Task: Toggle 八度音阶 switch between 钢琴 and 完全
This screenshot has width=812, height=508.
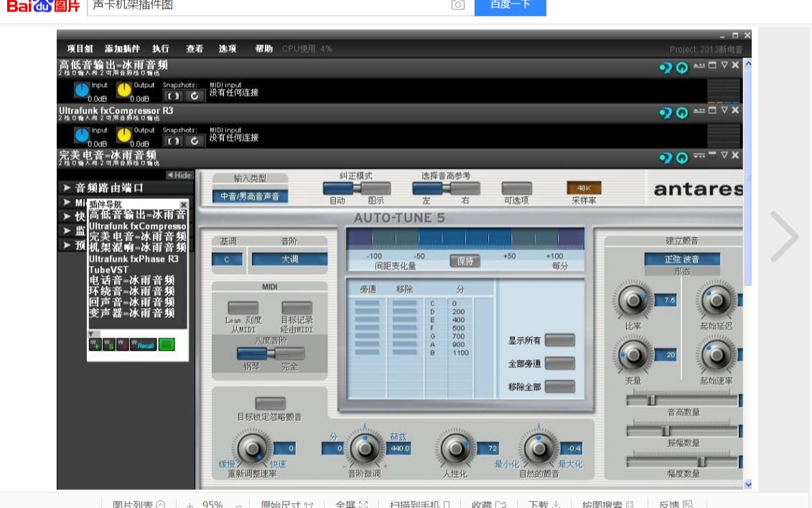Action: [x=271, y=354]
